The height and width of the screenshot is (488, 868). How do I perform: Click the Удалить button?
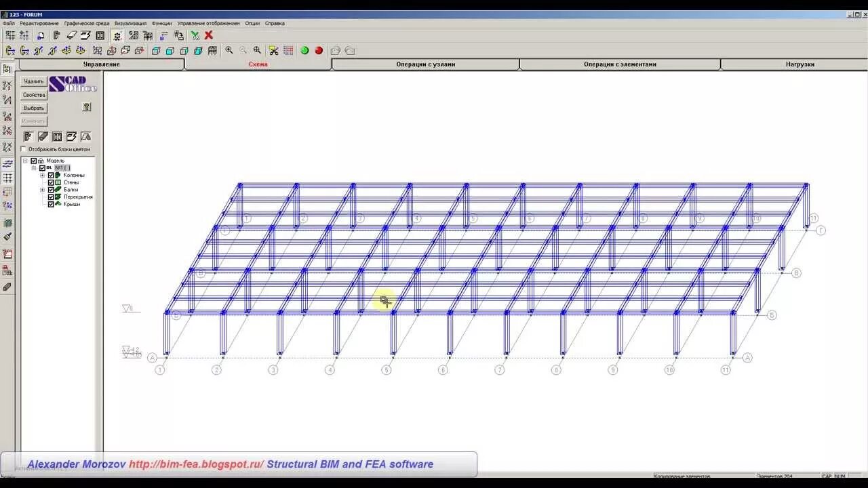coord(34,81)
